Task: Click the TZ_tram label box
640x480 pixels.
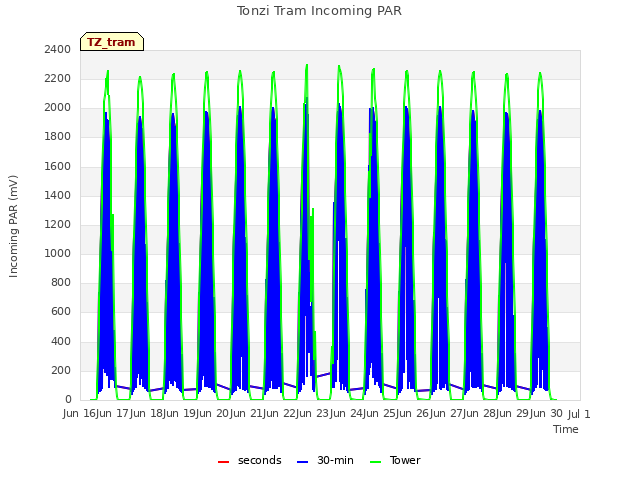Action: [112, 42]
